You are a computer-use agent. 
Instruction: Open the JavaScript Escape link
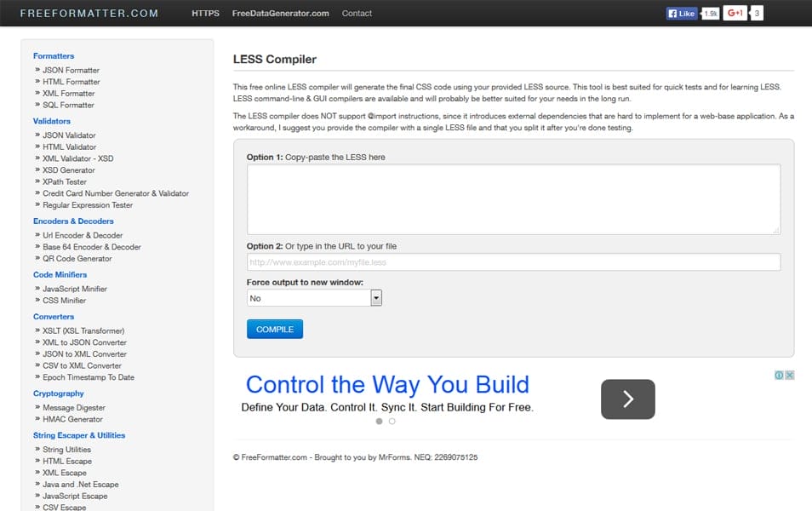tap(75, 496)
